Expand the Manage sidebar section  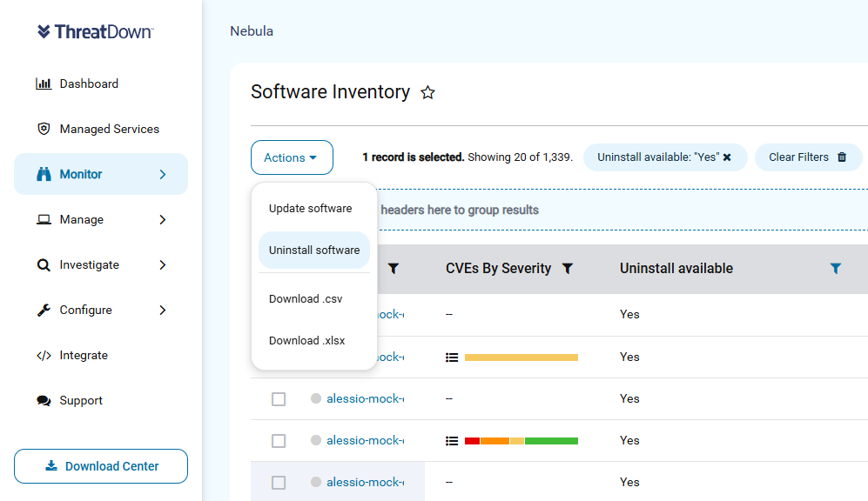click(x=101, y=219)
